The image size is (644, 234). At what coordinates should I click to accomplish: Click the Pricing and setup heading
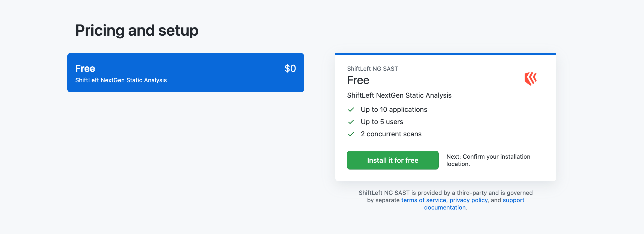pyautogui.click(x=137, y=30)
